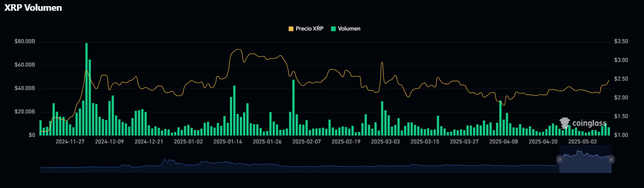The height and width of the screenshot is (188, 644).
Task: Click the 2025-01-14 date label
Action: (228, 141)
